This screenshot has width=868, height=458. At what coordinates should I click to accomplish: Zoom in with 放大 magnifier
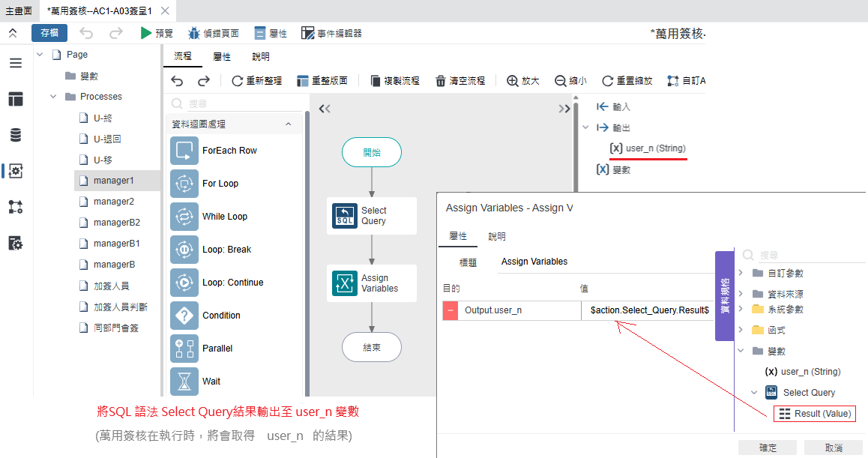click(x=513, y=81)
